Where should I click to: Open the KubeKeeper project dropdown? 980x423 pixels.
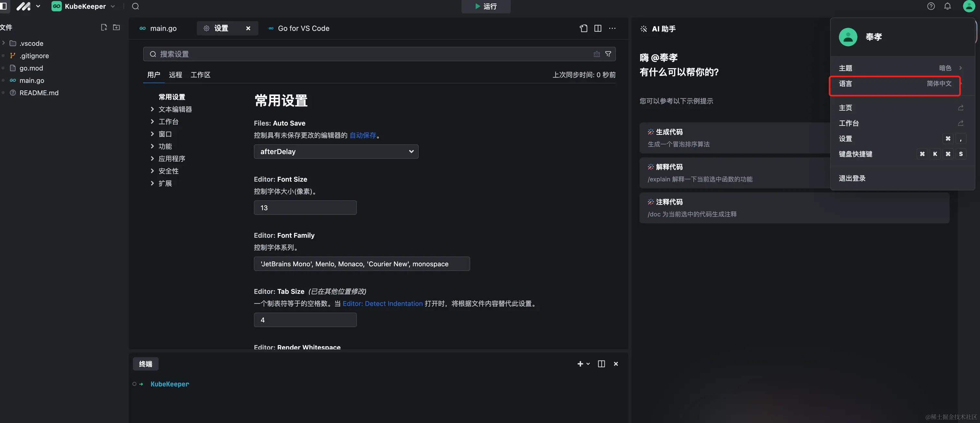coord(84,6)
